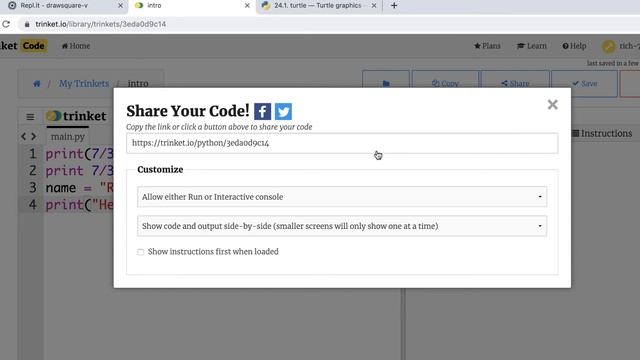
Task: Focus the trinket.io address bar URL
Action: coord(100,24)
